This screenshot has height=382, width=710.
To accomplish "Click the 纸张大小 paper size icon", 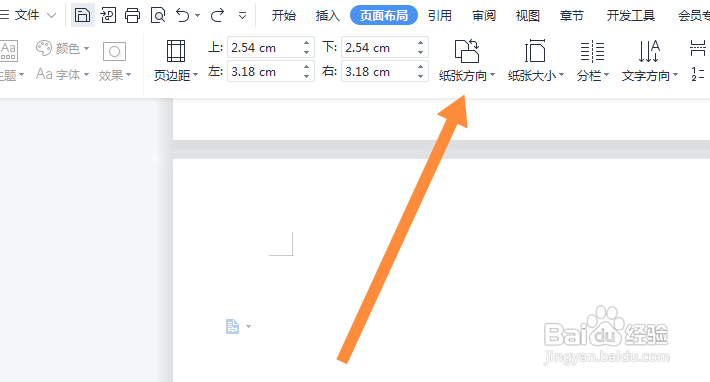I will coord(535,51).
